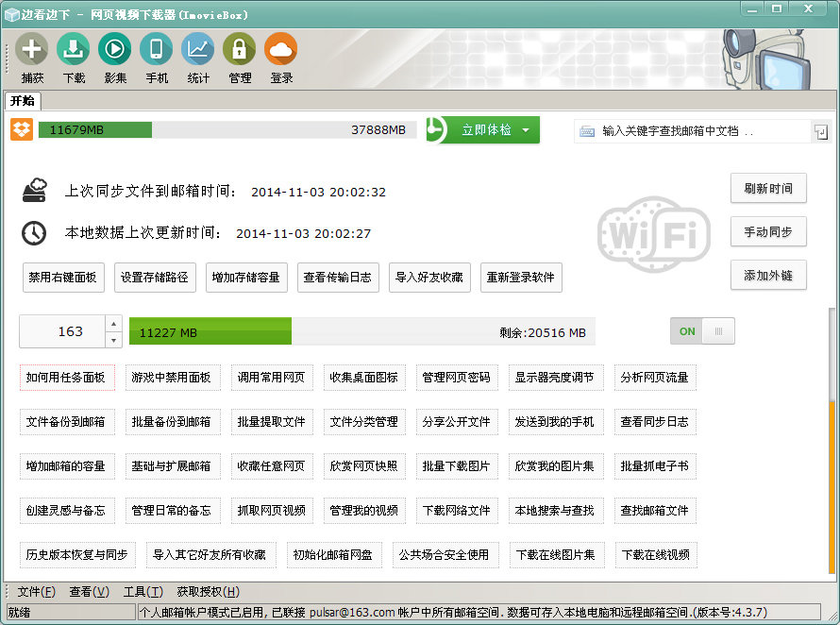840x625 pixels.
Task: Click the 查看传输日志 button
Action: click(337, 278)
